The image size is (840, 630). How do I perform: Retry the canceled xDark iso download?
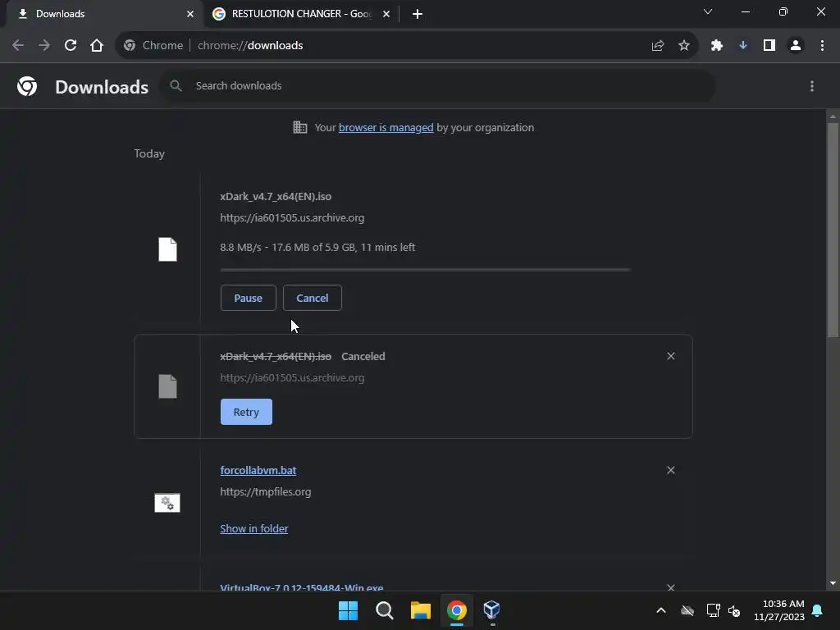[246, 412]
